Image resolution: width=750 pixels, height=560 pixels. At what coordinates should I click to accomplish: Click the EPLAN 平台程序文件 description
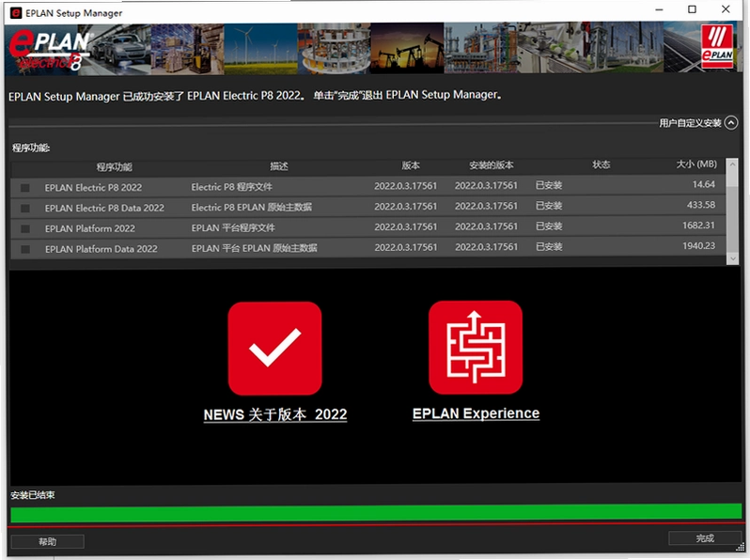pos(233,227)
